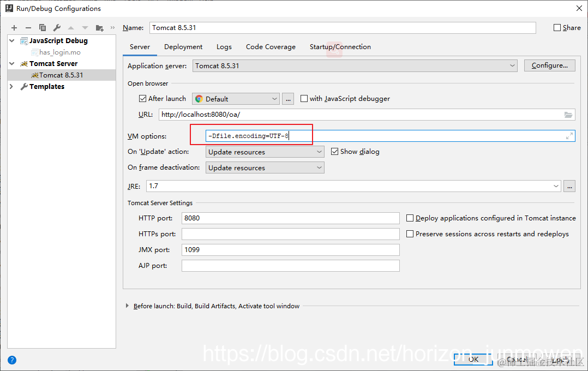Collapse the Tomcat Server tree node
Screen dimensions: 588x371
pos(12,63)
